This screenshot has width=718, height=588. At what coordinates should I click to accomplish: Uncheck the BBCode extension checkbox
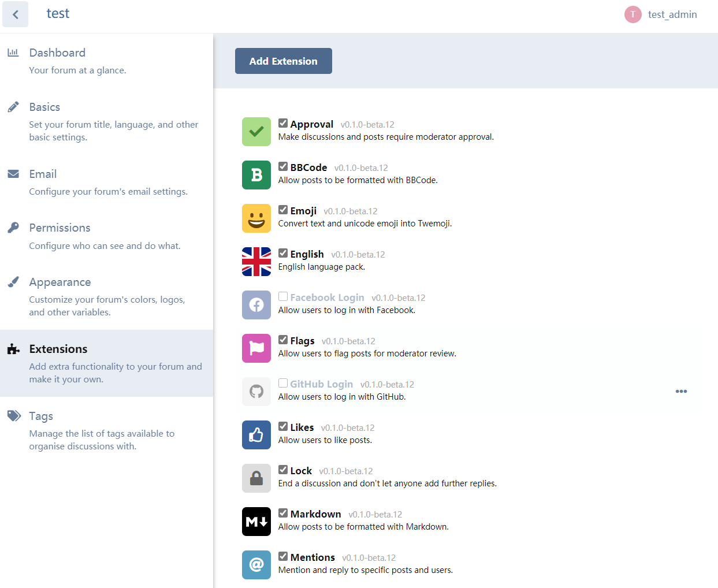283,166
